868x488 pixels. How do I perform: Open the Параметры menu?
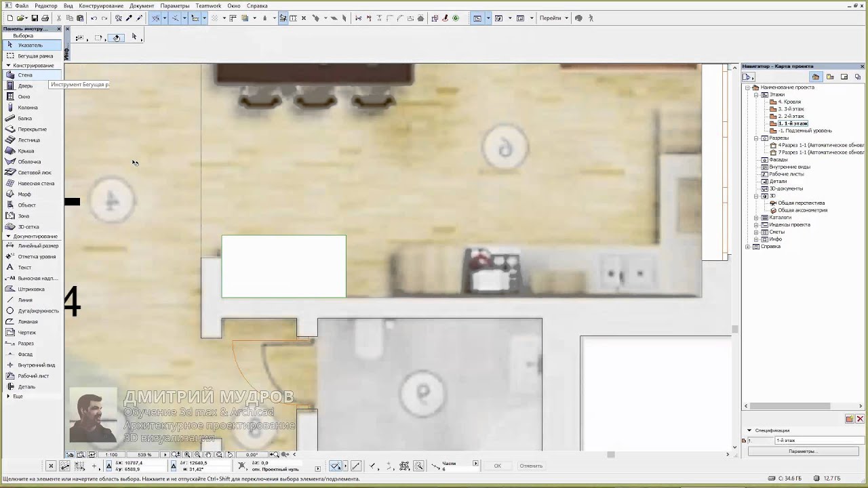click(x=175, y=5)
